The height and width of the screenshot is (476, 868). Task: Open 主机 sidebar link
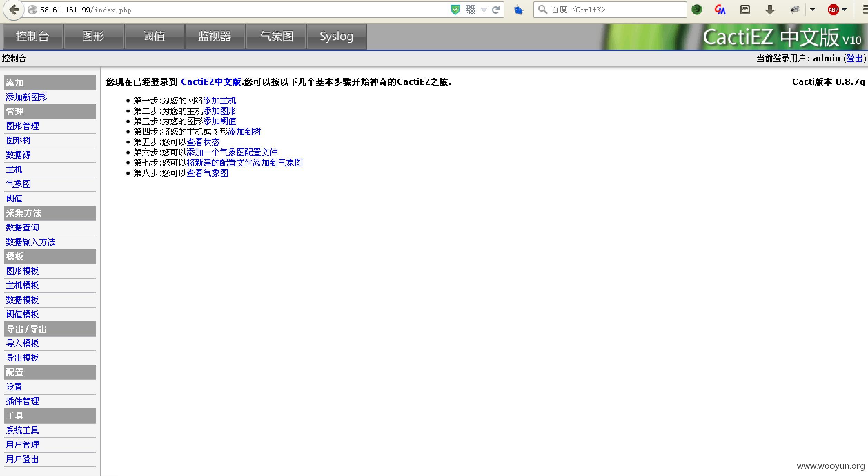click(x=14, y=169)
